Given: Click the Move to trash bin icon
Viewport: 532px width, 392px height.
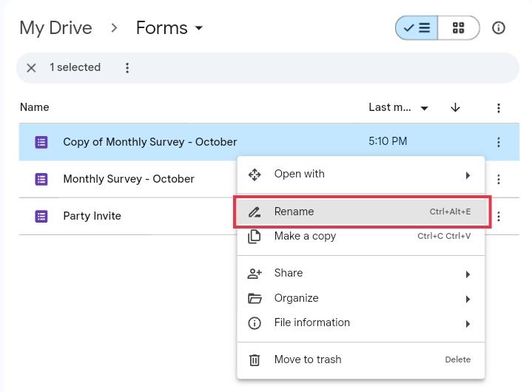Looking at the screenshot, I should coord(255,360).
